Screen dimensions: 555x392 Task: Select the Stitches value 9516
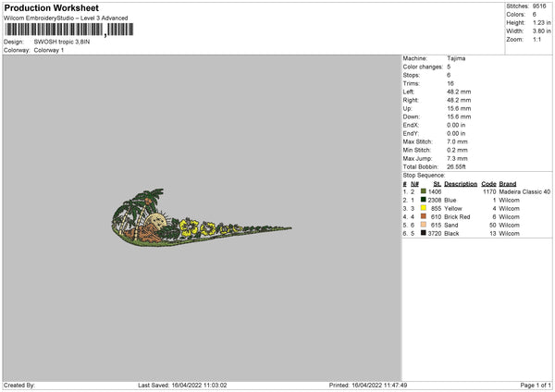click(x=539, y=6)
